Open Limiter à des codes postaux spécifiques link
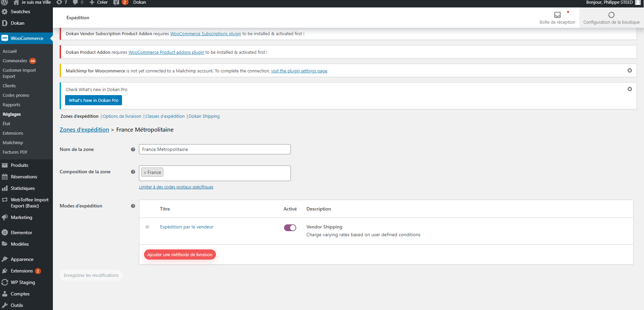644x310 pixels. coord(176,187)
